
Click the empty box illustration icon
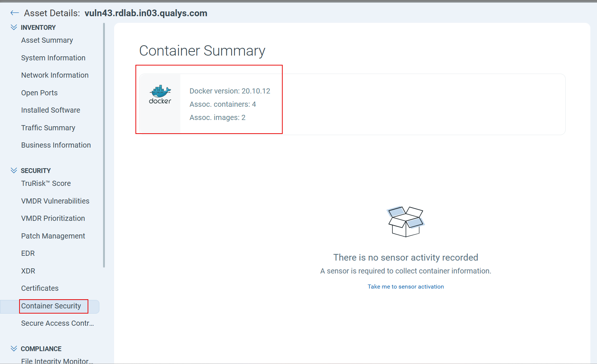pyautogui.click(x=406, y=222)
